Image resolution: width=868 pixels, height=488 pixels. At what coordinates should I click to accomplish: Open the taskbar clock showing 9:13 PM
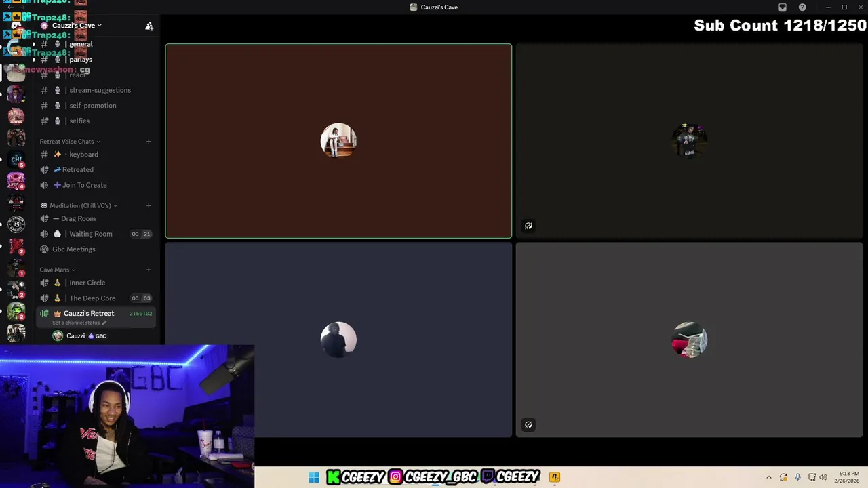tap(848, 477)
